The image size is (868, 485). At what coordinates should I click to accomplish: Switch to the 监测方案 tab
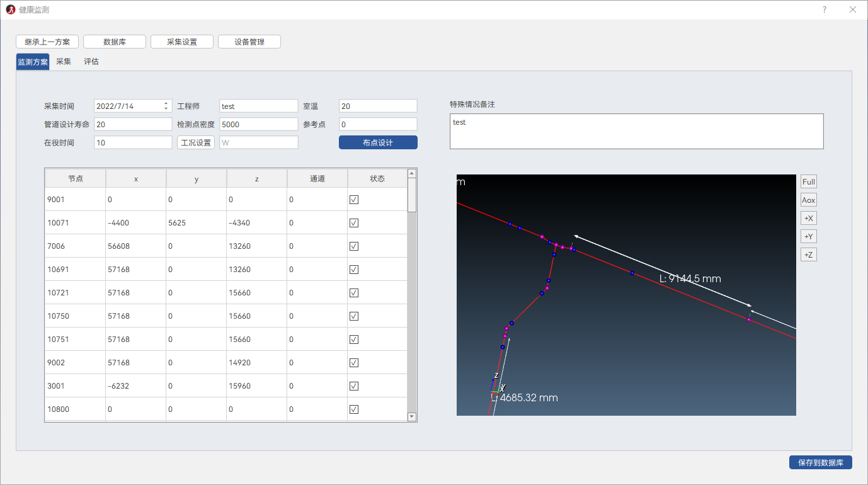click(33, 62)
